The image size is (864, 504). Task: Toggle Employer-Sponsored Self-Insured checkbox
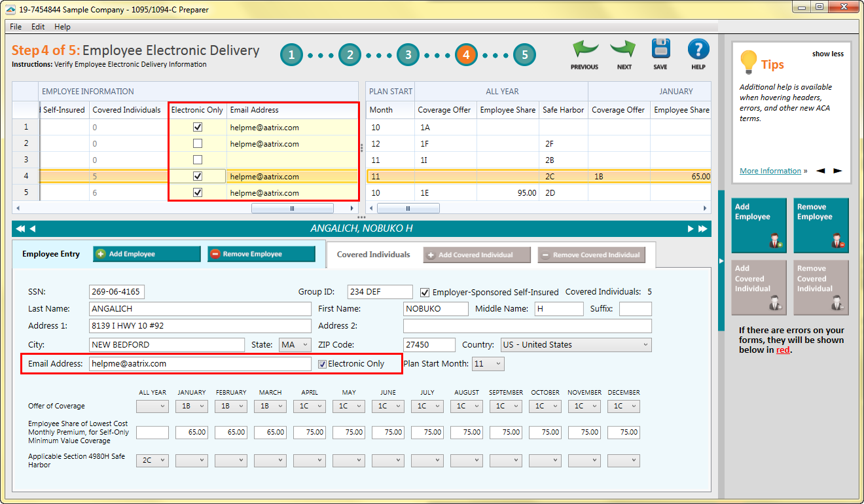point(425,292)
